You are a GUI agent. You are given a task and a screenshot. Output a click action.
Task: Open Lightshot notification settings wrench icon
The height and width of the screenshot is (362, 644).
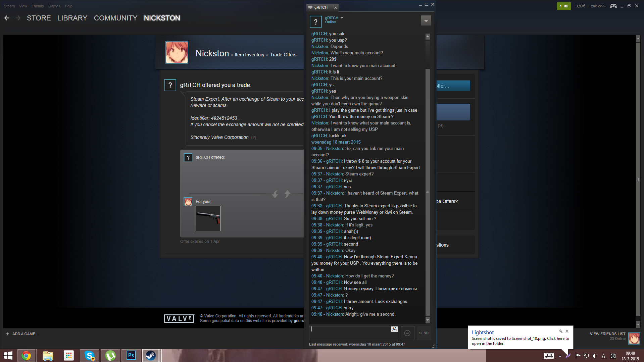pos(560,331)
